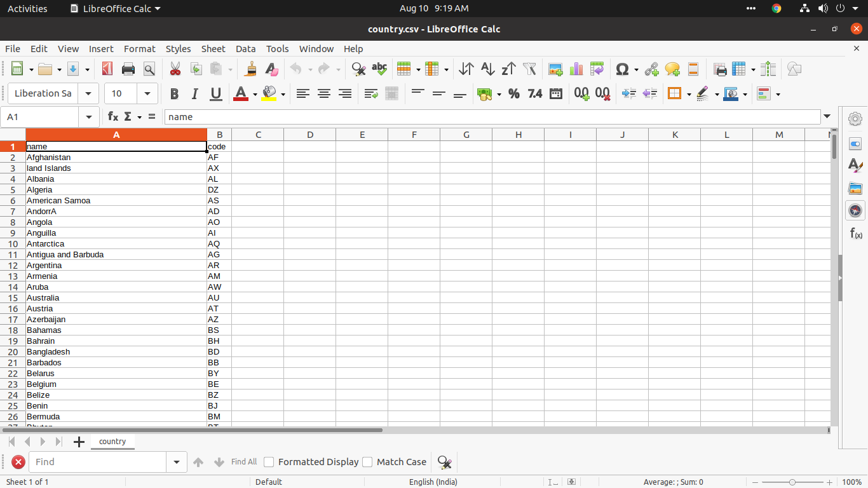Toggle Bold formatting
Screen dimensions: 868x488
point(174,93)
